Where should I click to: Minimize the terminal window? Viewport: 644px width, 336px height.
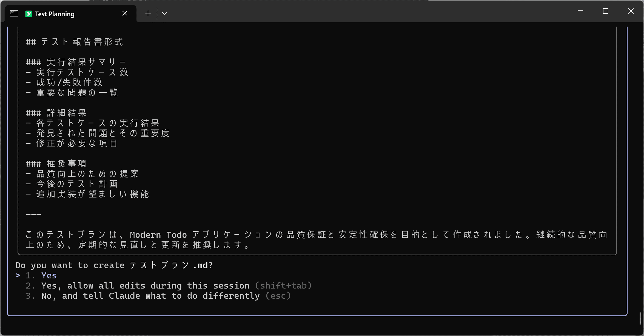coord(580,11)
